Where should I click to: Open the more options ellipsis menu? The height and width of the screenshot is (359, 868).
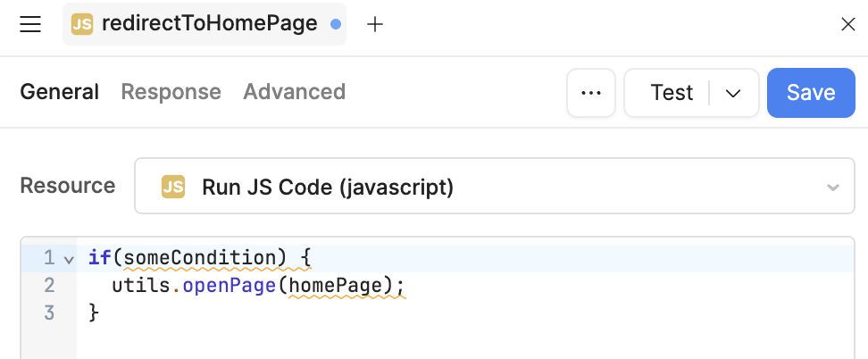point(591,93)
